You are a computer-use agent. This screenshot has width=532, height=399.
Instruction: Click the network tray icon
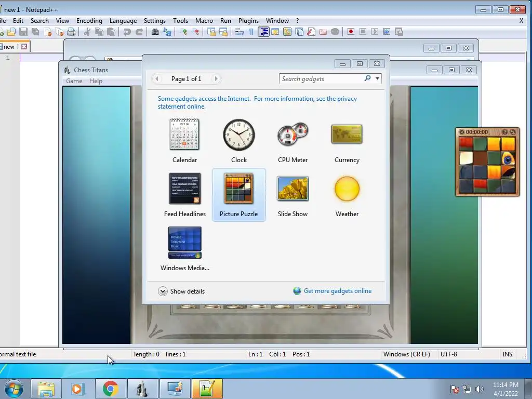pos(467,389)
